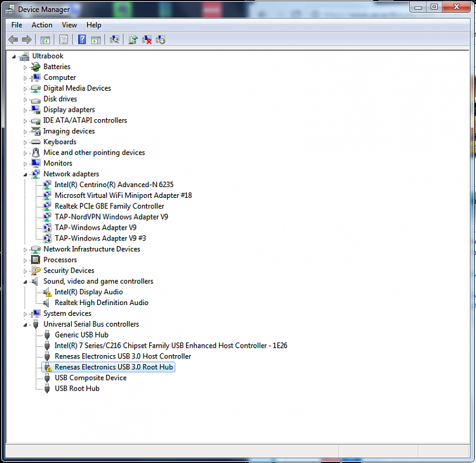This screenshot has width=476, height=463.
Task: Click the Disable device toolbar icon
Action: click(161, 39)
